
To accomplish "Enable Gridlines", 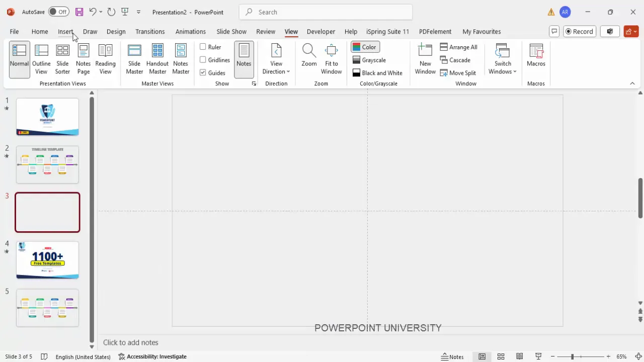I will 203,60.
